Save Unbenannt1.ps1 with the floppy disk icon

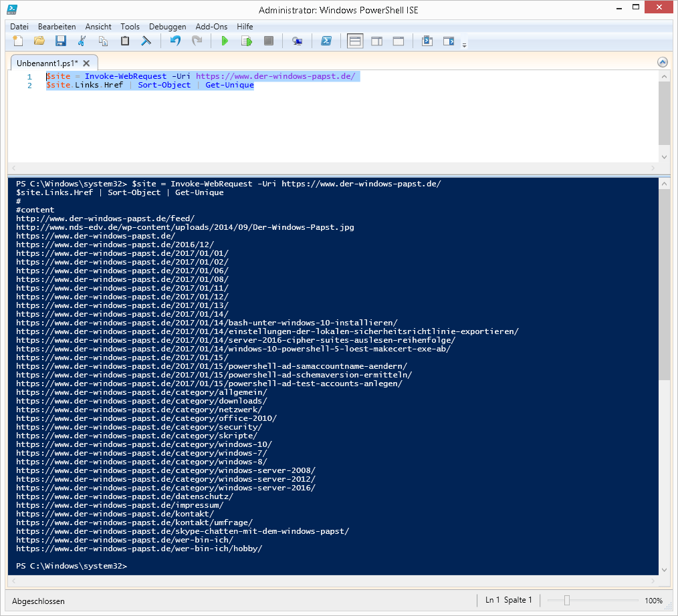61,41
